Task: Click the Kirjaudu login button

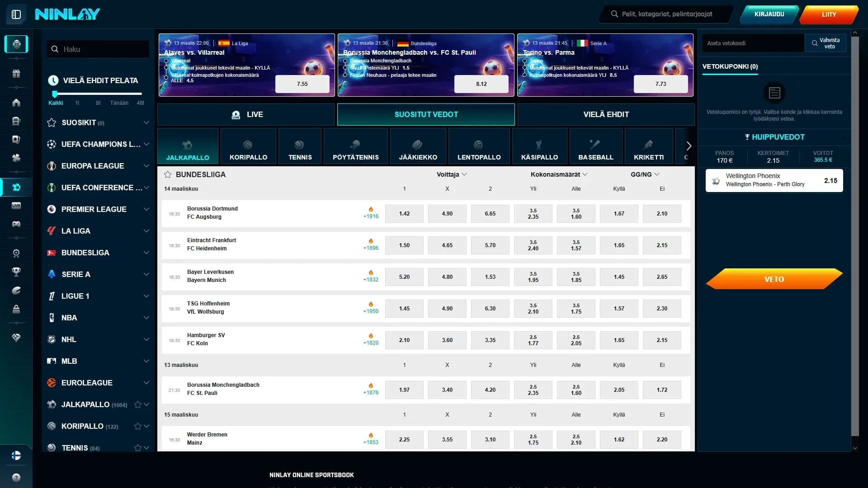Action: coord(769,14)
